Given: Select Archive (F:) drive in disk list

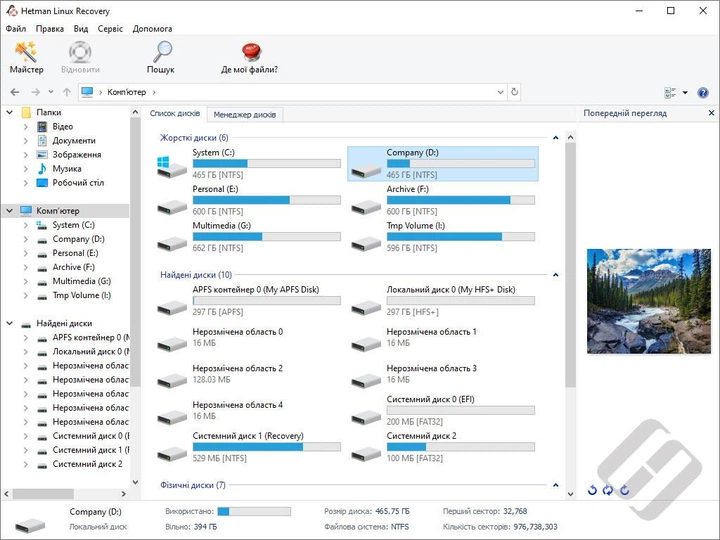Looking at the screenshot, I should [443, 200].
